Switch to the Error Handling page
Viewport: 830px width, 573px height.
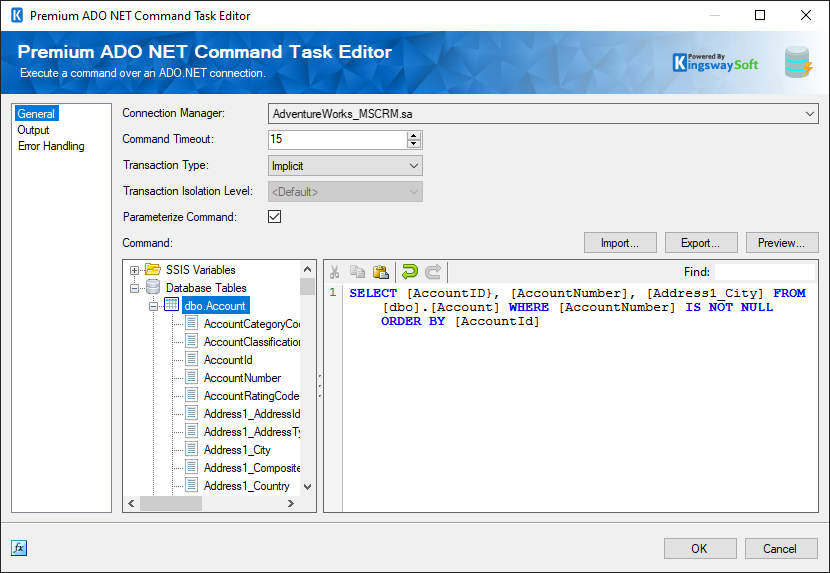click(51, 146)
